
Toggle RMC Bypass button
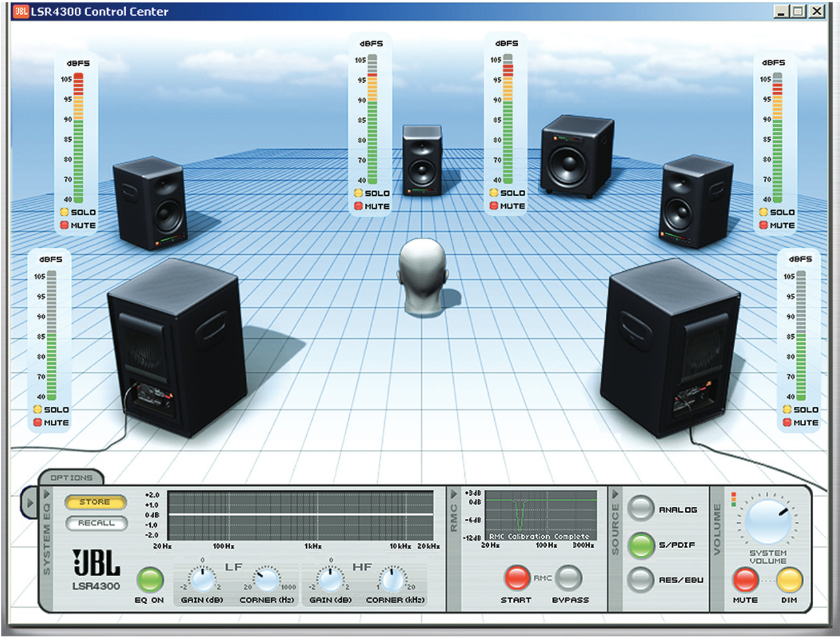click(568, 578)
